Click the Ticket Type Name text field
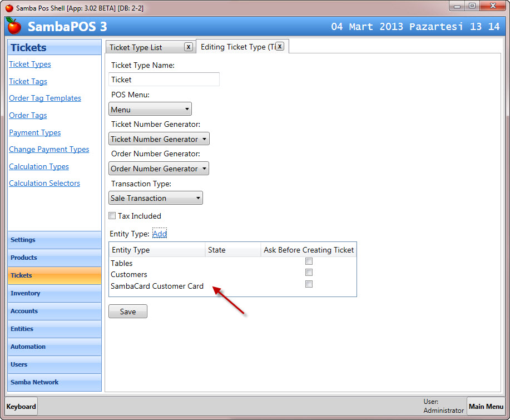Screen dimensions: 510x420 [164, 80]
